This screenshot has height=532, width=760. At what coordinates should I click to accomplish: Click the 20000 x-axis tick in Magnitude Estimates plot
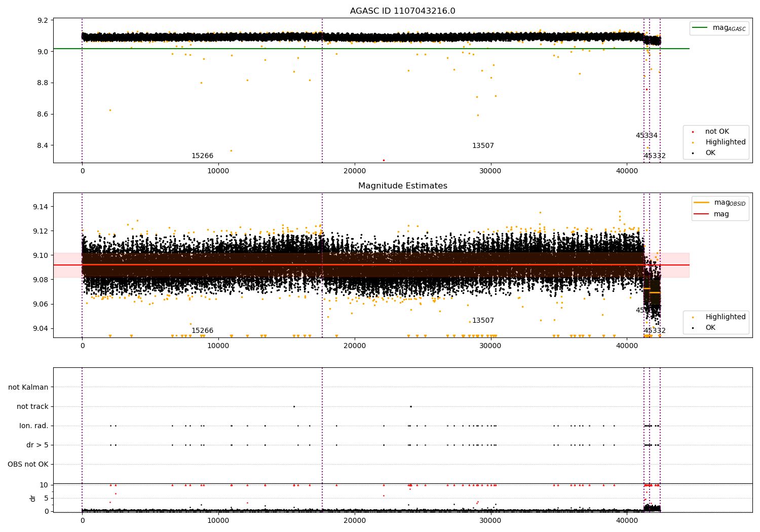click(x=355, y=346)
